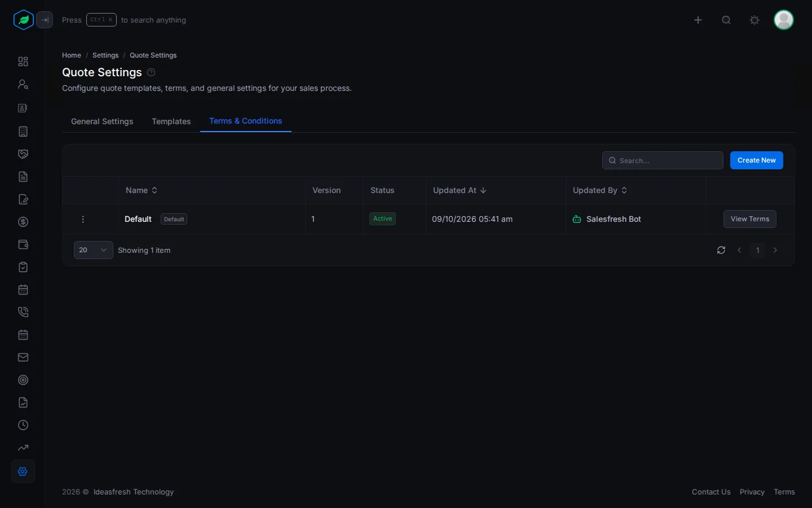Open the document lines sidebar icon
Image resolution: width=812 pixels, height=508 pixels.
click(x=23, y=177)
